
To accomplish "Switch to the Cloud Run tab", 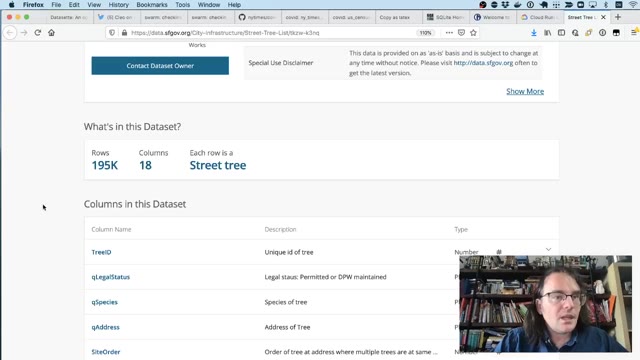I will tap(539, 17).
